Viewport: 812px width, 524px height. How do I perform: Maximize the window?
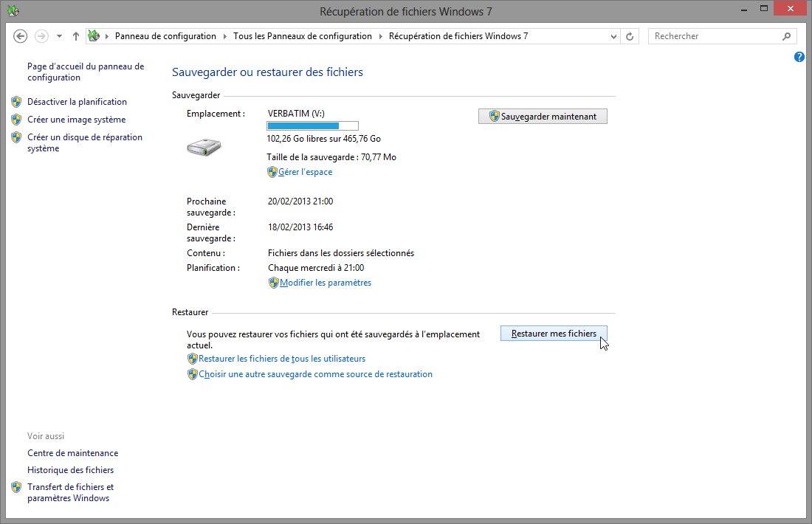[x=764, y=9]
